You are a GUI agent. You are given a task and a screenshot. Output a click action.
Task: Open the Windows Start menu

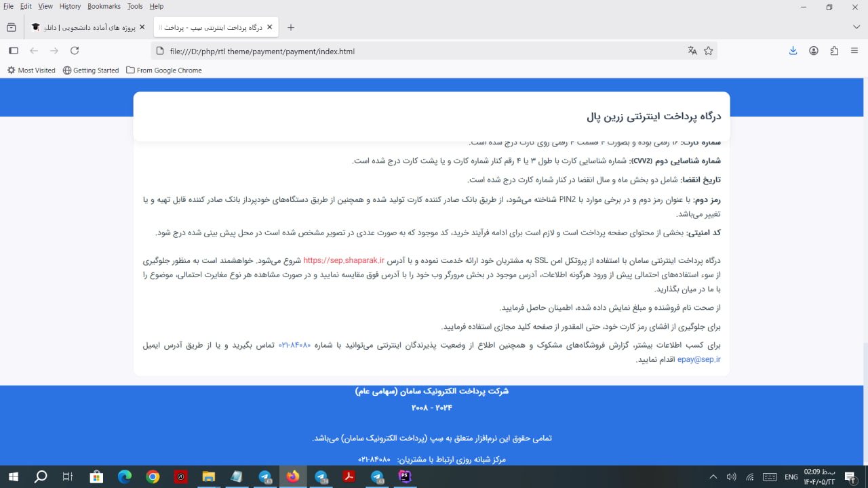pyautogui.click(x=13, y=476)
